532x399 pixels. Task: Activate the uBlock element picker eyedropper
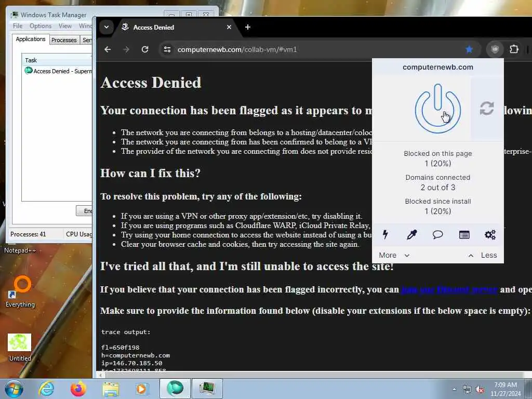[x=411, y=234]
